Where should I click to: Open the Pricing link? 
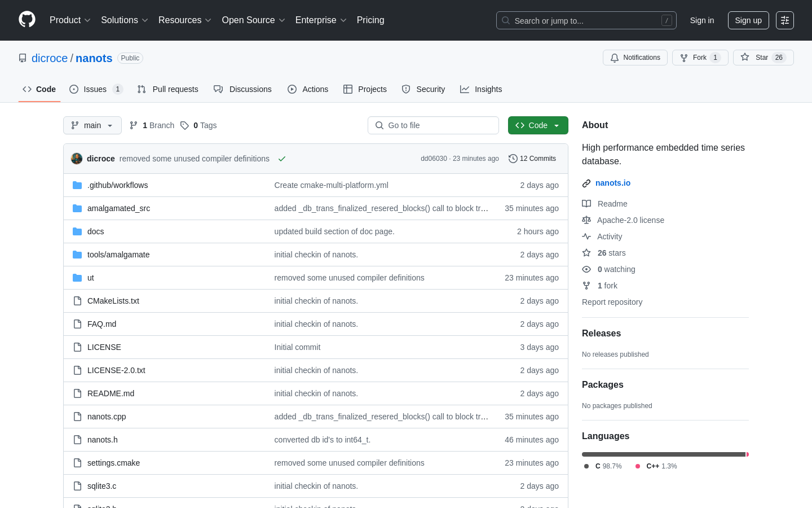click(x=370, y=20)
